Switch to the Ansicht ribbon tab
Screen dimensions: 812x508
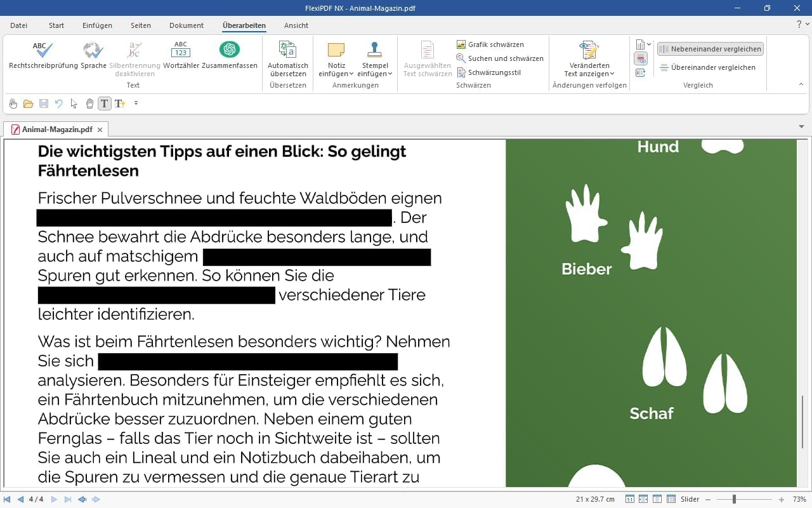(296, 25)
